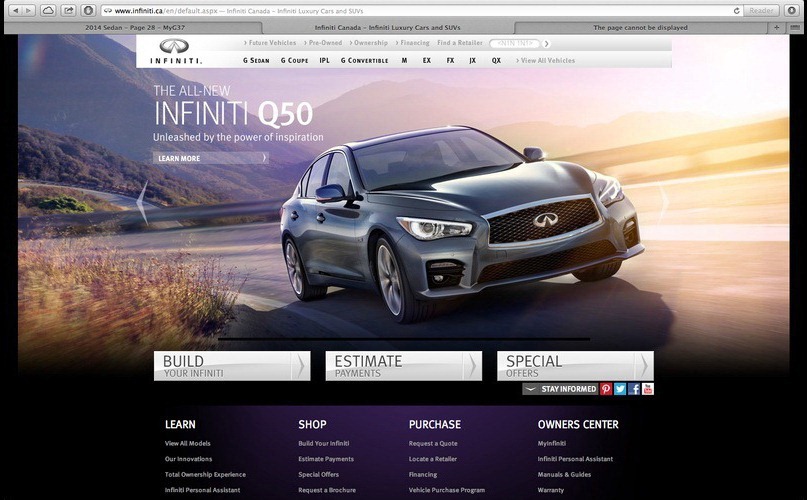Click the large Estimate Payments button

[404, 366]
